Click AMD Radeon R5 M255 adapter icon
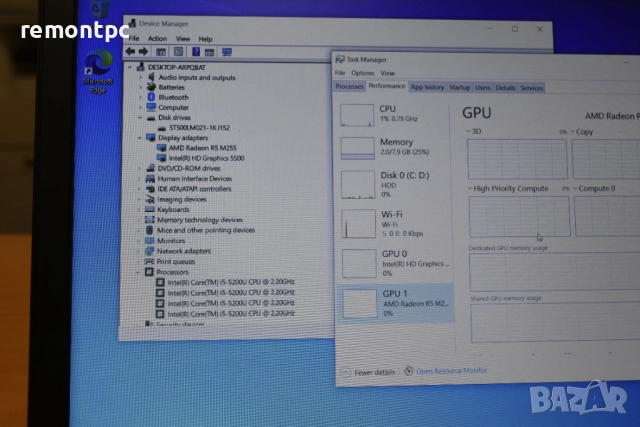640x427 pixels. coord(162,148)
